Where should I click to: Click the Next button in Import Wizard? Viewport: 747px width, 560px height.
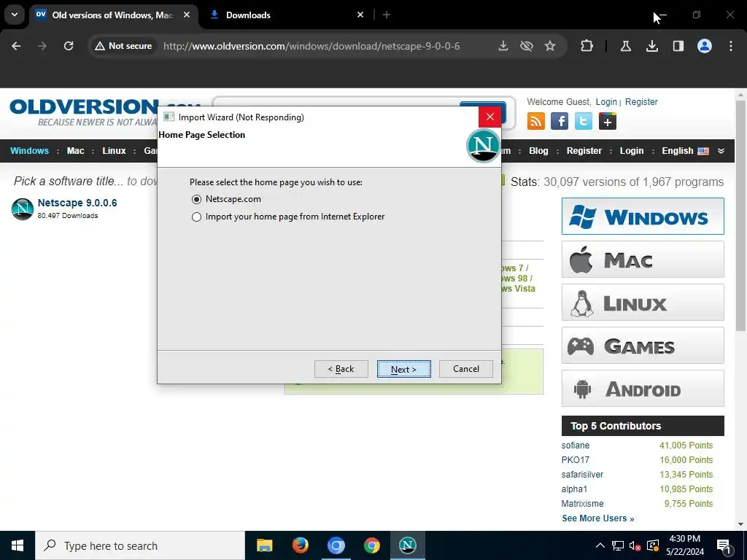pyautogui.click(x=403, y=369)
